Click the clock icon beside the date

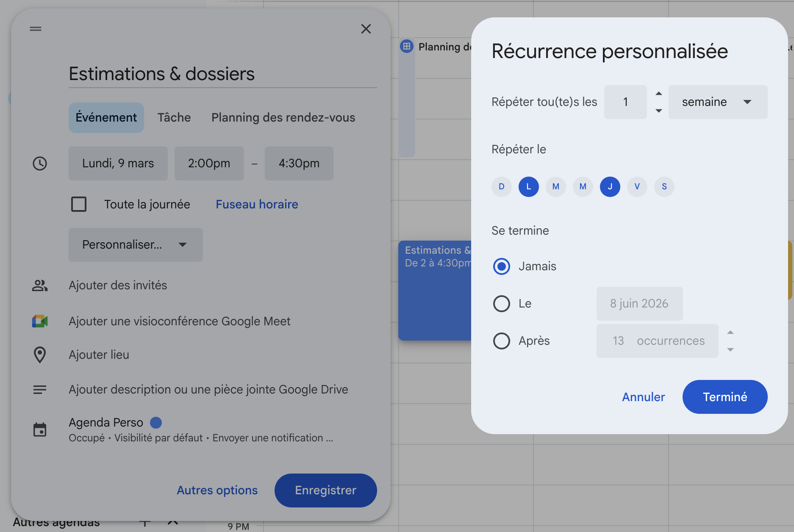(40, 163)
